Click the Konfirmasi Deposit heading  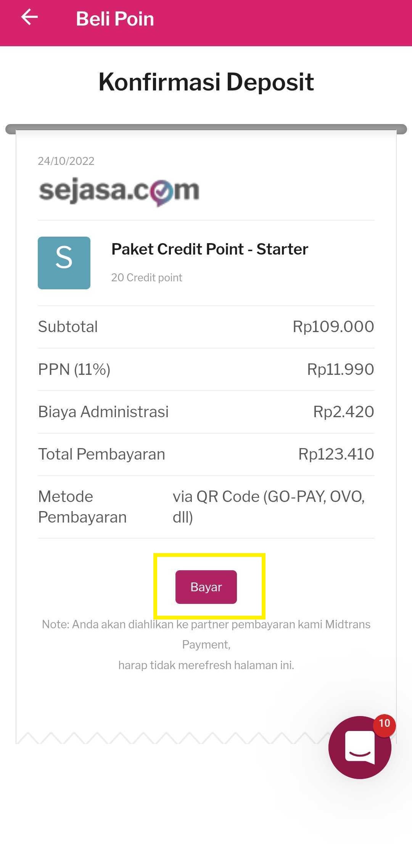tap(205, 81)
